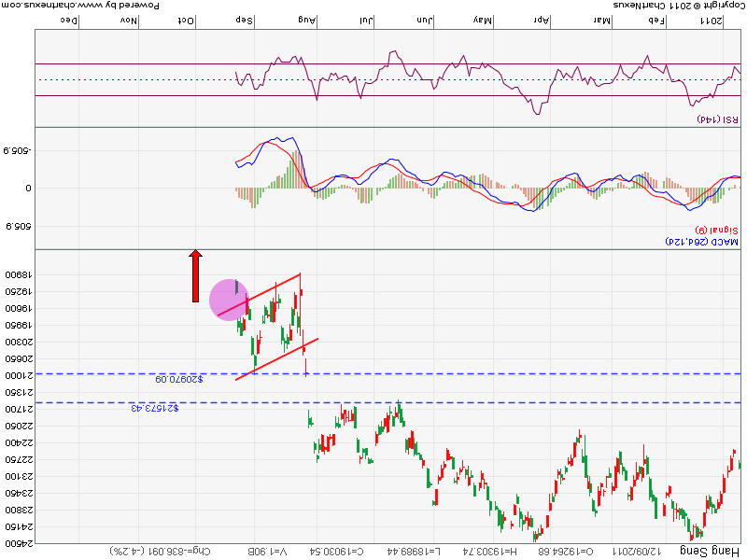The height and width of the screenshot is (560, 747).
Task: Click the Chg=-836.091 (-4.2%) change readout
Action: [160, 551]
